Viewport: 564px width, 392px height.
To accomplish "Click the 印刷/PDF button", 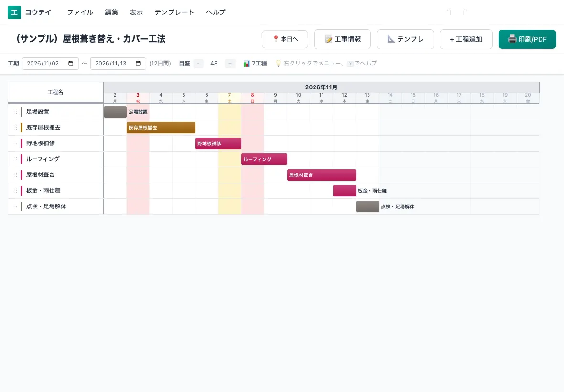I will [527, 39].
